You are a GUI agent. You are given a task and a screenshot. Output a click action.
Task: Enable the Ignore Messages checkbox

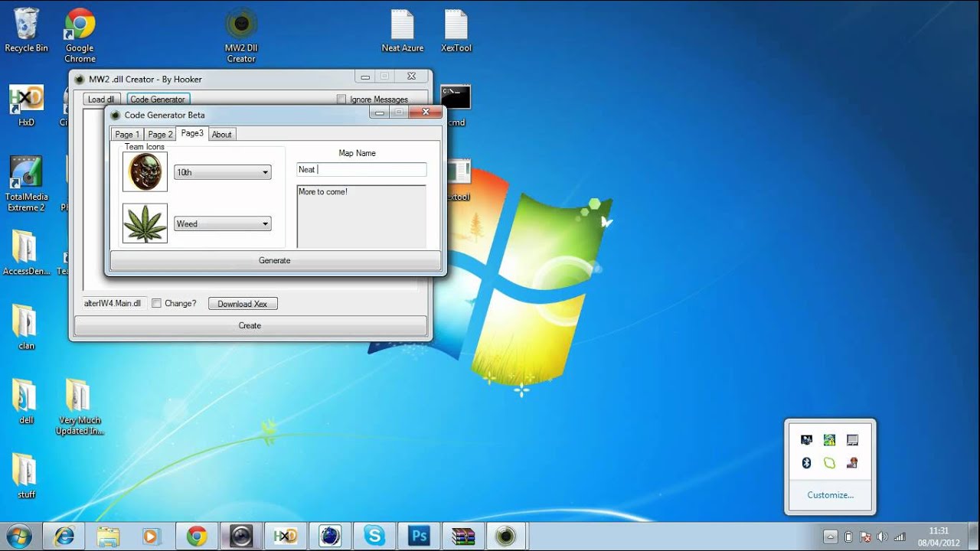[x=341, y=99]
